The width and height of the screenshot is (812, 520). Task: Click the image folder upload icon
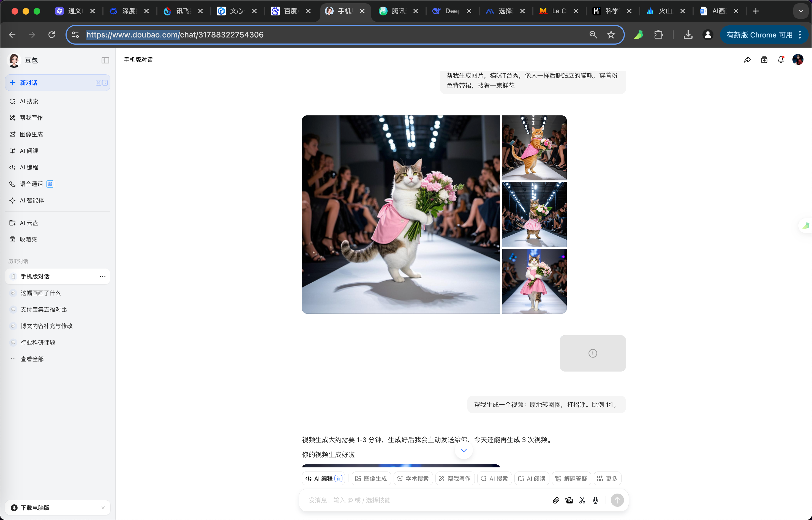pyautogui.click(x=569, y=500)
